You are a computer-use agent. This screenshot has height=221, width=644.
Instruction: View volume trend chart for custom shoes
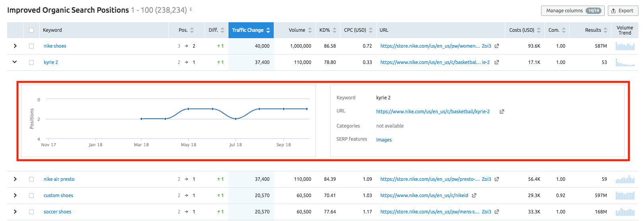[625, 196]
